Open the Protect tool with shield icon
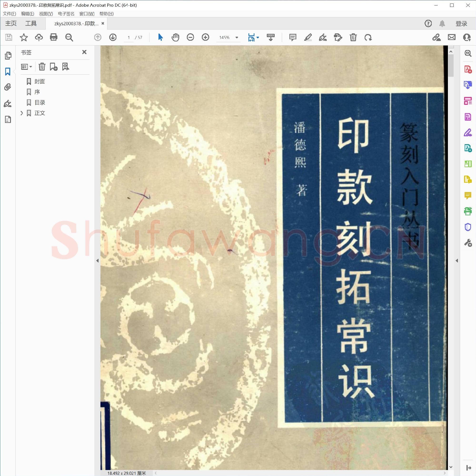Image resolution: width=476 pixels, height=476 pixels. 467,227
